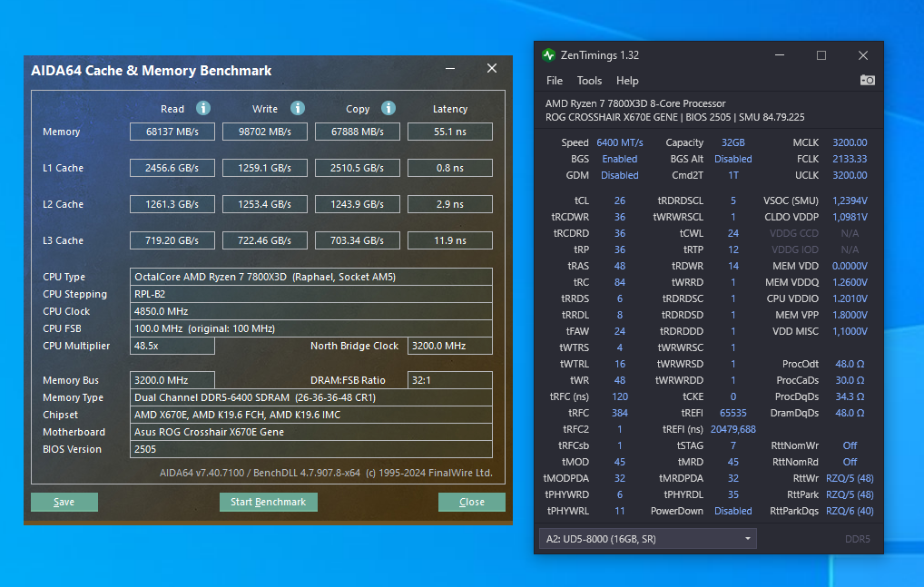The width and height of the screenshot is (924, 587).
Task: Click the L2 Cache latency 2.9 ns
Action: pyautogui.click(x=449, y=204)
